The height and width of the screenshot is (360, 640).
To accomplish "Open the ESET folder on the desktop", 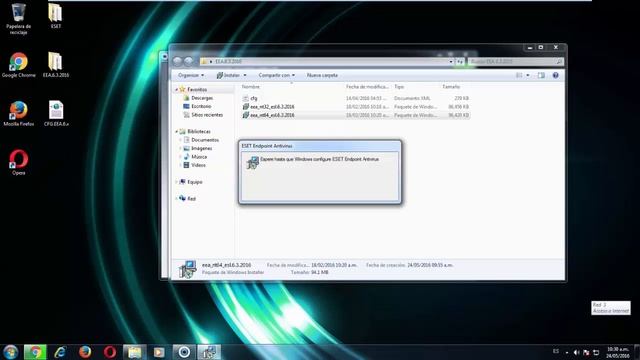I will click(56, 16).
